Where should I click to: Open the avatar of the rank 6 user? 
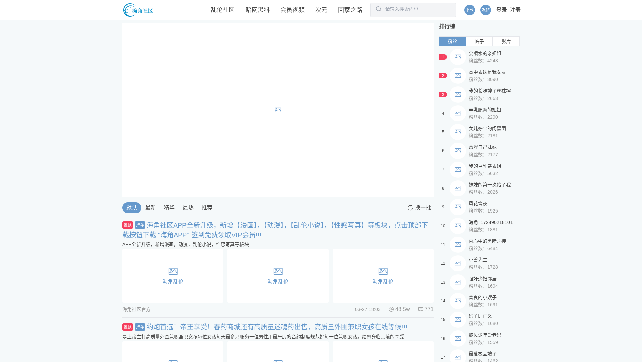click(x=458, y=151)
